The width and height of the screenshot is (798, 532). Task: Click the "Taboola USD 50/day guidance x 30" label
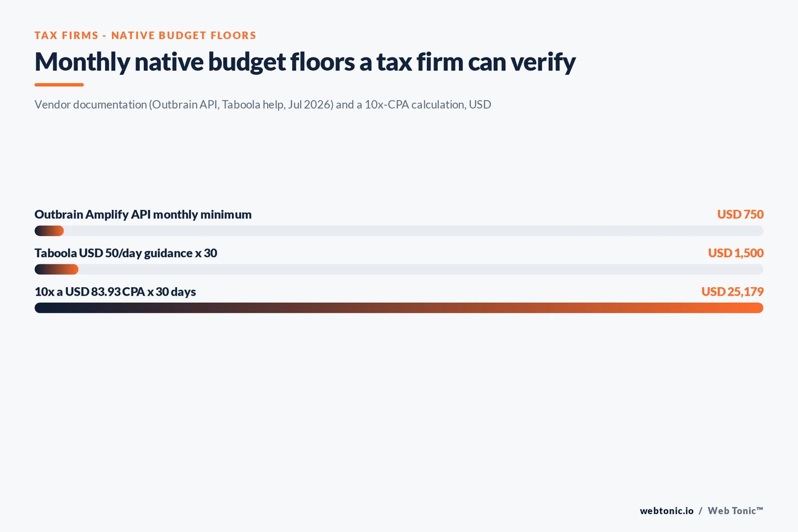click(126, 253)
